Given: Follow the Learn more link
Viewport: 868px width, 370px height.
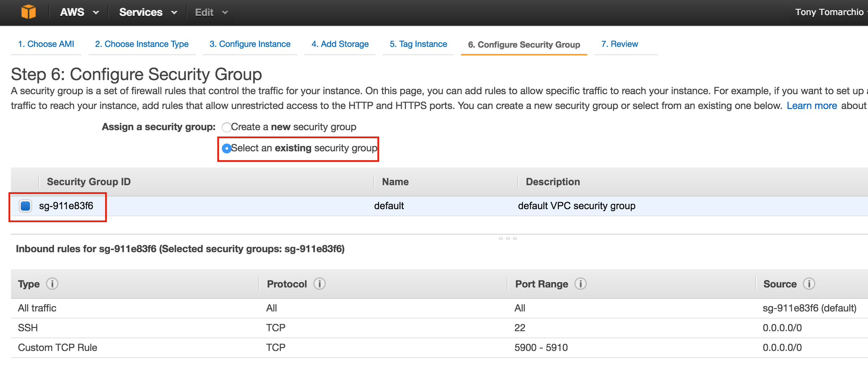Looking at the screenshot, I should tap(812, 106).
